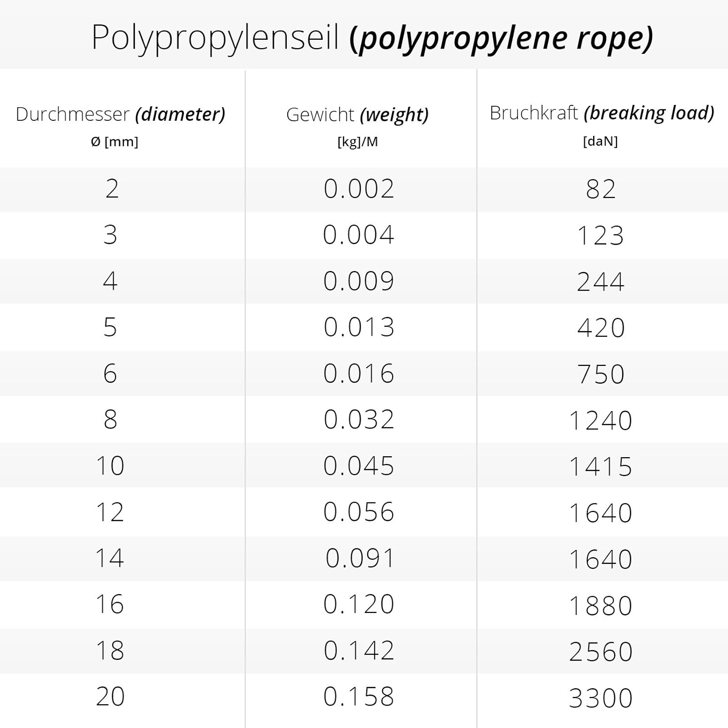728x728 pixels.
Task: Click the [kg]/M unit label
Action: [x=358, y=142]
